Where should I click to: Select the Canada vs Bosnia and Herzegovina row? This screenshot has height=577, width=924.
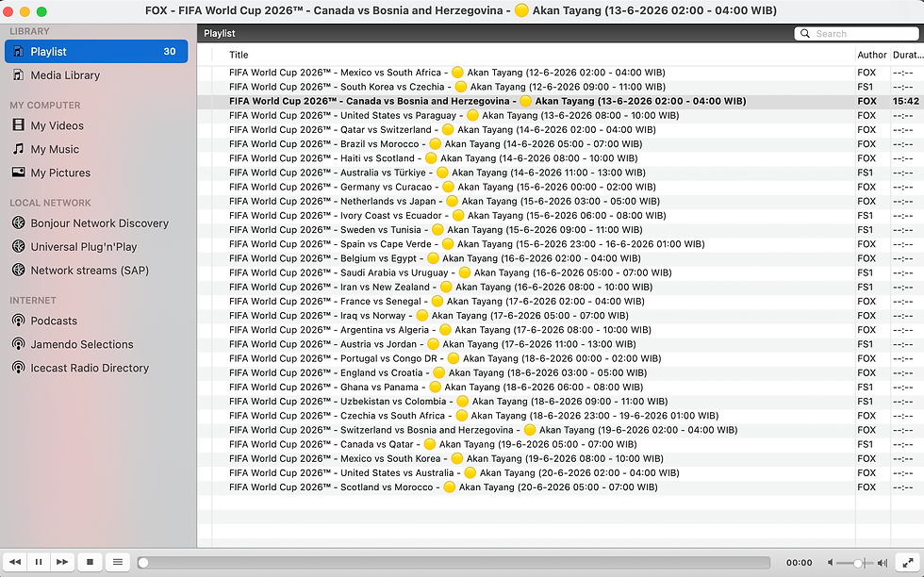coord(560,101)
